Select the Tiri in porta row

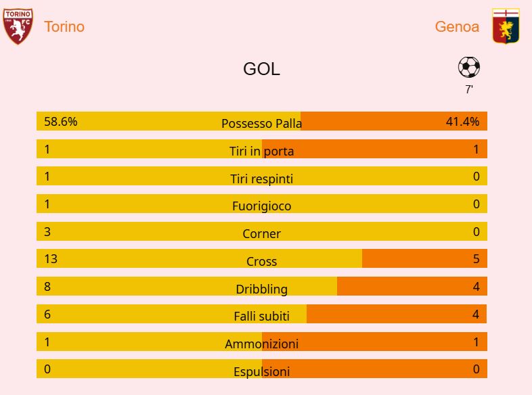(x=261, y=151)
